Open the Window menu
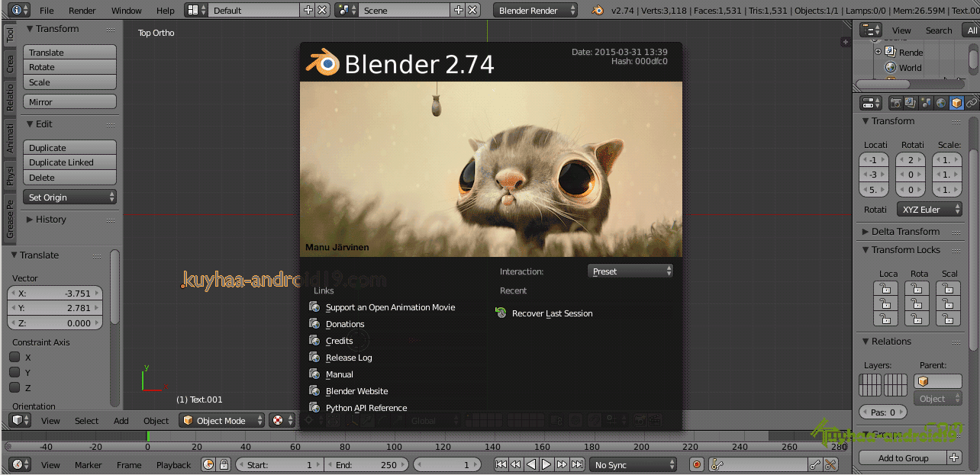Viewport: 980px width, 475px height. coord(126,11)
